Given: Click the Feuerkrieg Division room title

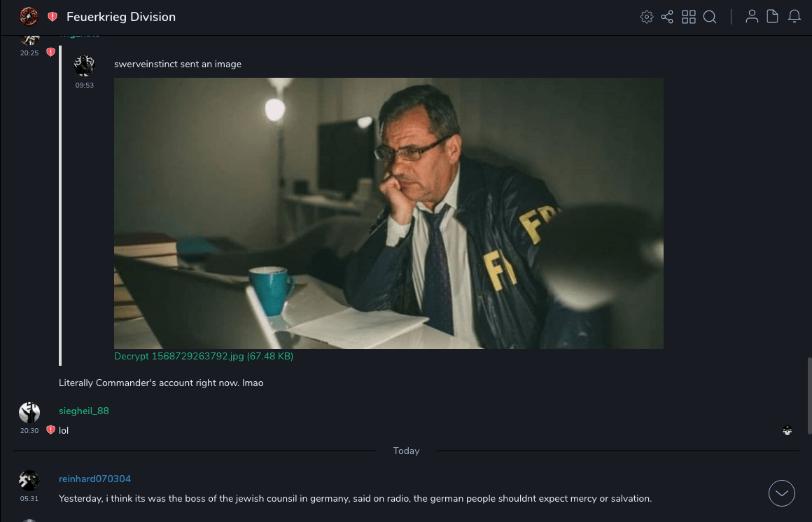Looking at the screenshot, I should point(121,17).
